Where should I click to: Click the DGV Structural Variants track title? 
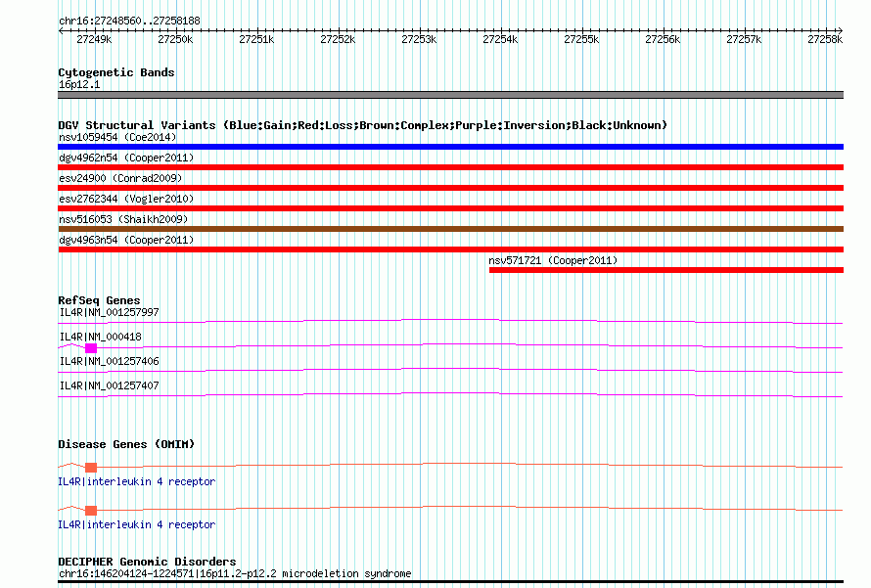click(x=363, y=125)
